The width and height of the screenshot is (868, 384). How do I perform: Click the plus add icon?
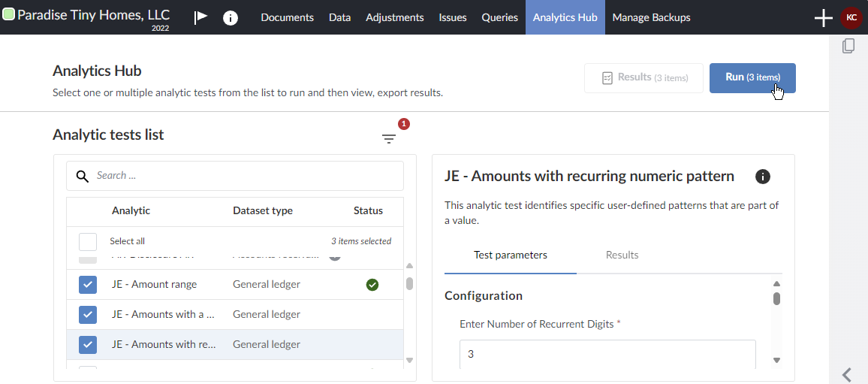point(823,17)
